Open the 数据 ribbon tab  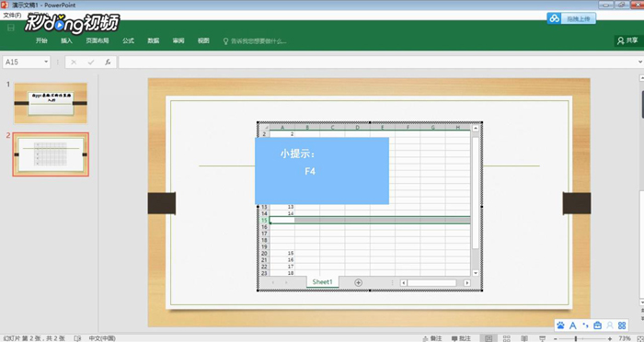pos(154,40)
